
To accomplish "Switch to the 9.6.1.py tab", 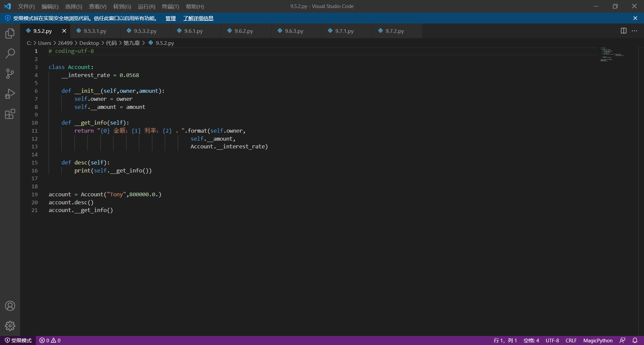I will 196,31.
